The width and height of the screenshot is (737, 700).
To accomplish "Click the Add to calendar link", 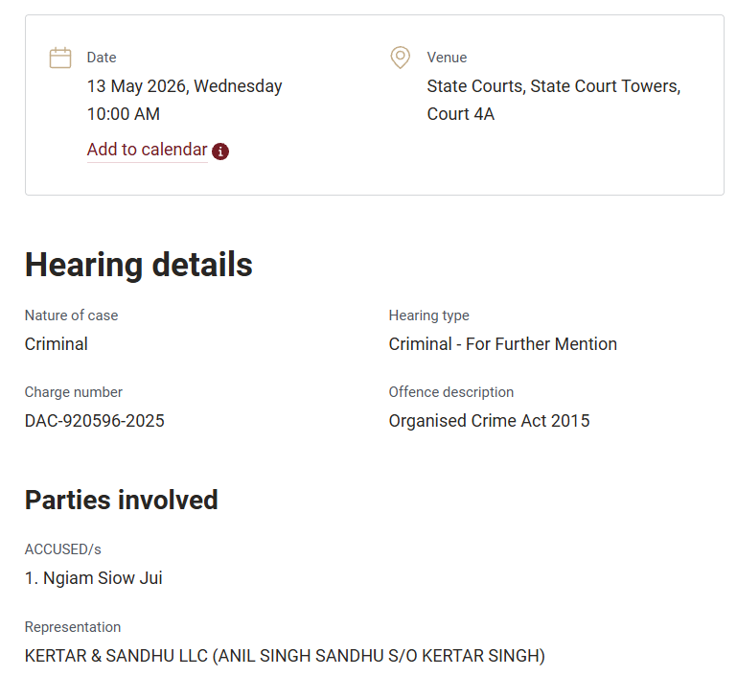I will (148, 150).
